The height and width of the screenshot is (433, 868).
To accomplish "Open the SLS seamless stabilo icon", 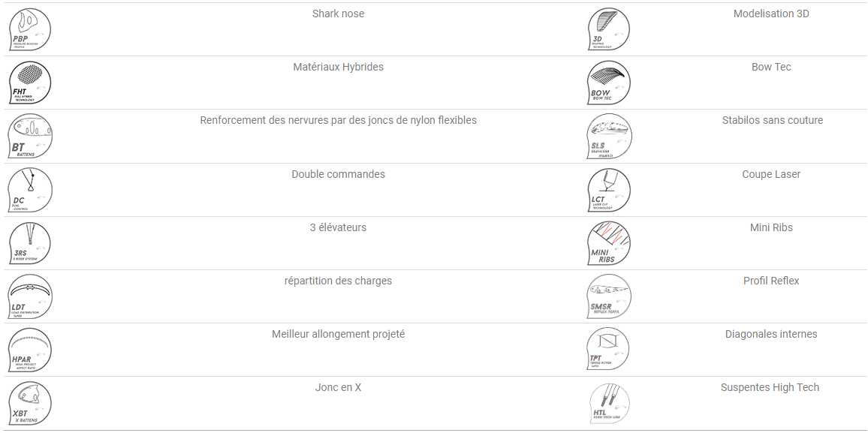I will pos(609,136).
